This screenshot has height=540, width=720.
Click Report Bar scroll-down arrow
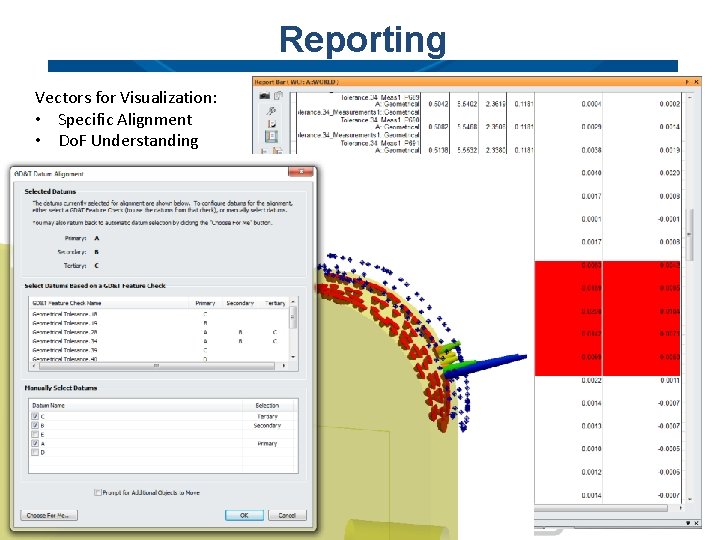point(690,499)
